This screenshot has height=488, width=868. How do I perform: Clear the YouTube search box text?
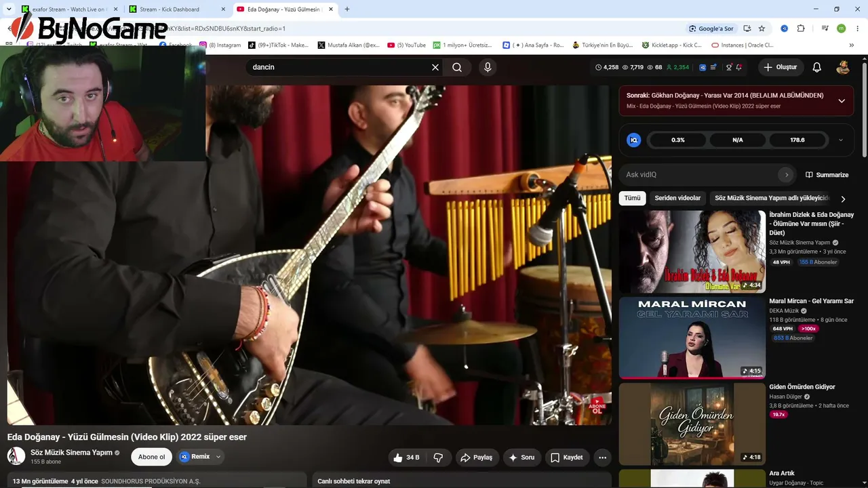[435, 67]
